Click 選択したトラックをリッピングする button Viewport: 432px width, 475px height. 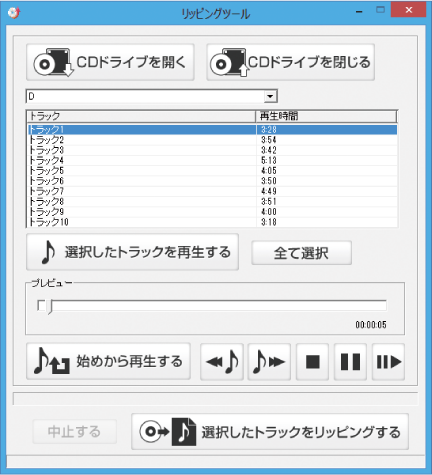coord(270,432)
